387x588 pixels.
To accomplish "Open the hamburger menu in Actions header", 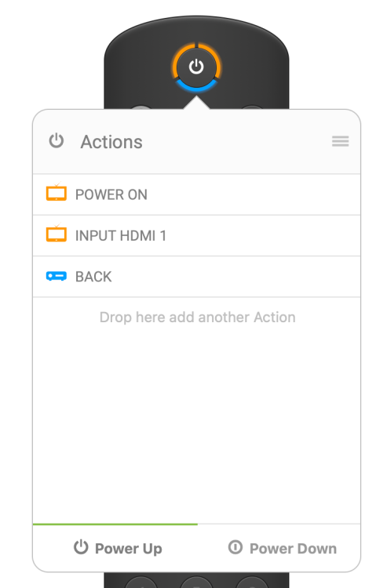I will (340, 141).
